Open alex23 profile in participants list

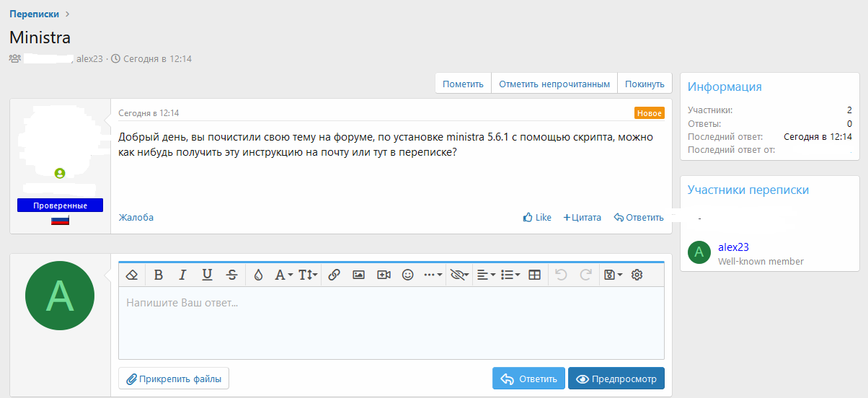tap(733, 247)
